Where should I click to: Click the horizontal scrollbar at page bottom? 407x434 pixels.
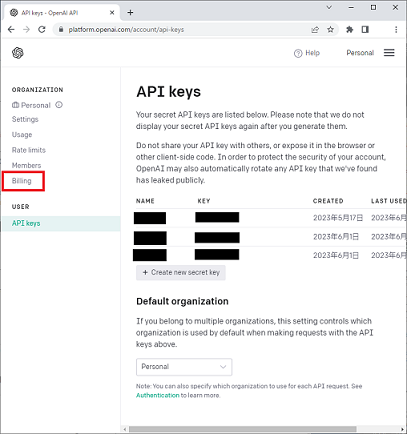pyautogui.click(x=243, y=429)
